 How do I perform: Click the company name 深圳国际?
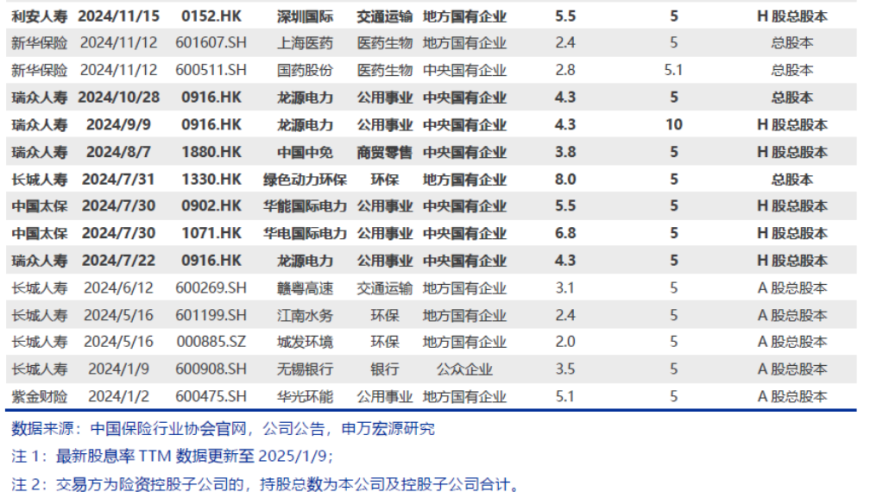[x=305, y=16]
